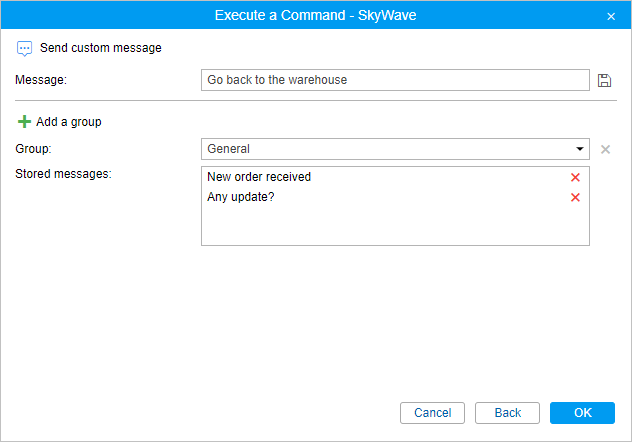Screen dimensions: 632x442
Task: Click the 'Send custom message' heading
Action: 100,48
